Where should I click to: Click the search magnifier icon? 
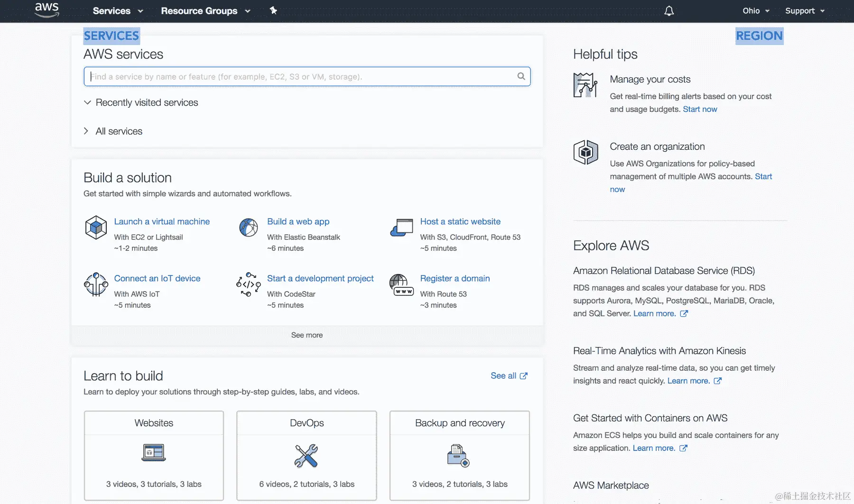point(521,76)
